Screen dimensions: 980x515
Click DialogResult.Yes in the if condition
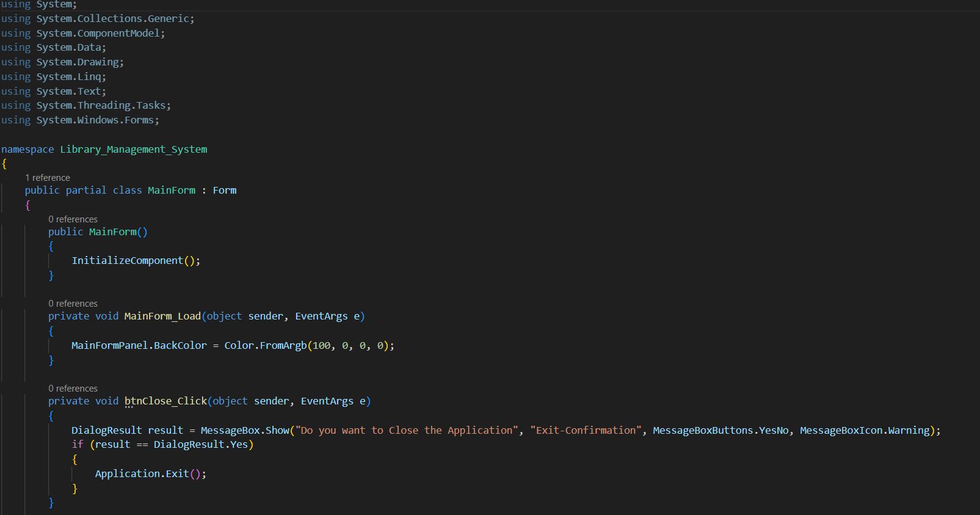point(200,445)
